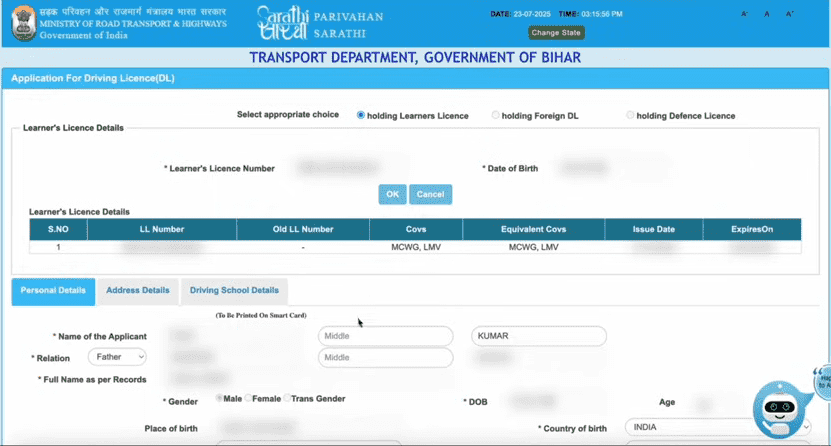The image size is (831, 446).
Task: Select the Personal Details tab
Action: [x=53, y=290]
